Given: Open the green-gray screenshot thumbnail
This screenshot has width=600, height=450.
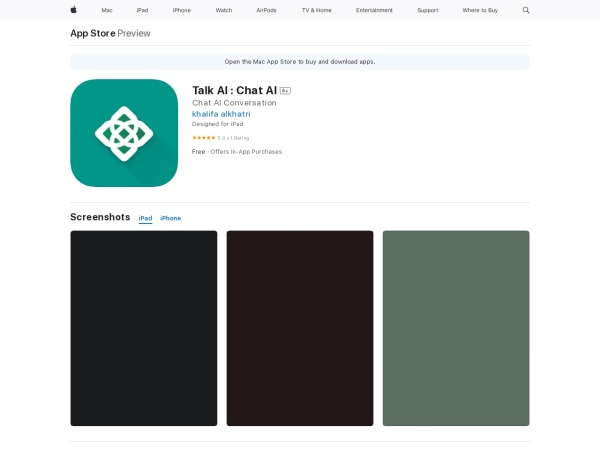Looking at the screenshot, I should (x=456, y=328).
